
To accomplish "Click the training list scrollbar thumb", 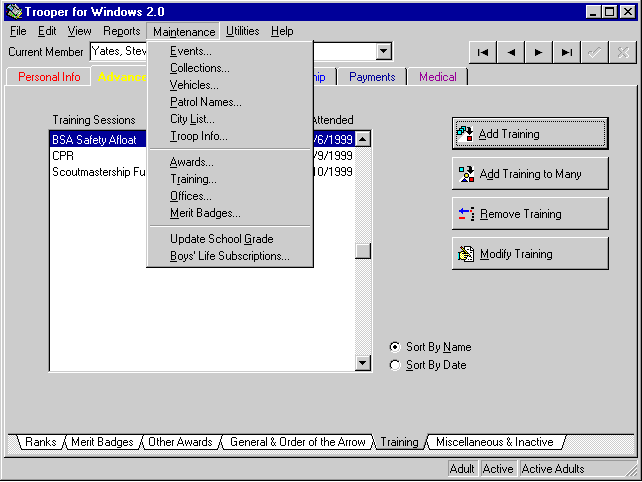I will click(363, 251).
